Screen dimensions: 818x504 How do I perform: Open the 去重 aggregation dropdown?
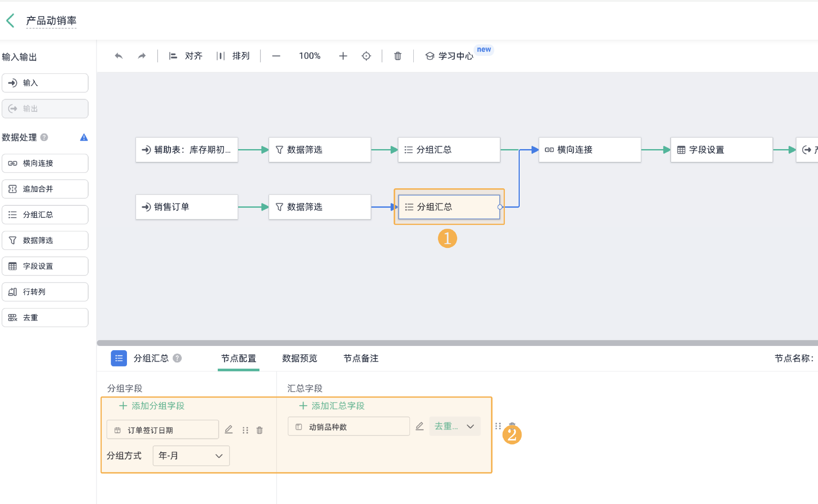pyautogui.click(x=454, y=426)
